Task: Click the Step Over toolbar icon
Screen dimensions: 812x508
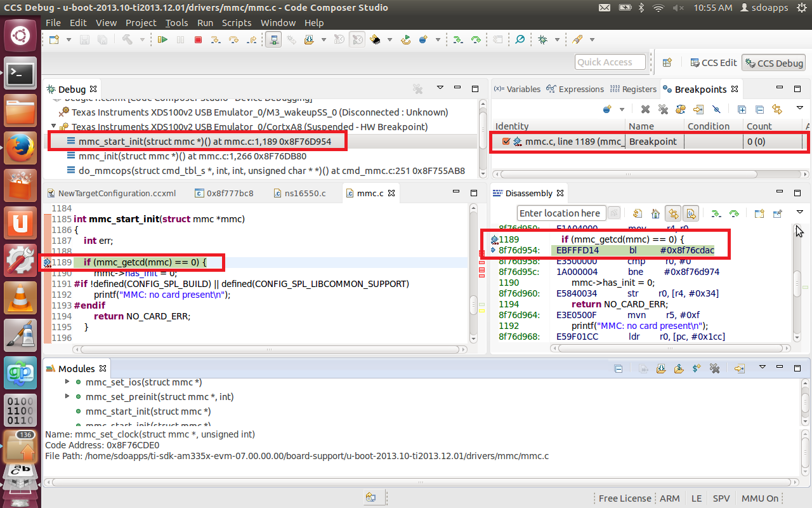Action: click(233, 39)
